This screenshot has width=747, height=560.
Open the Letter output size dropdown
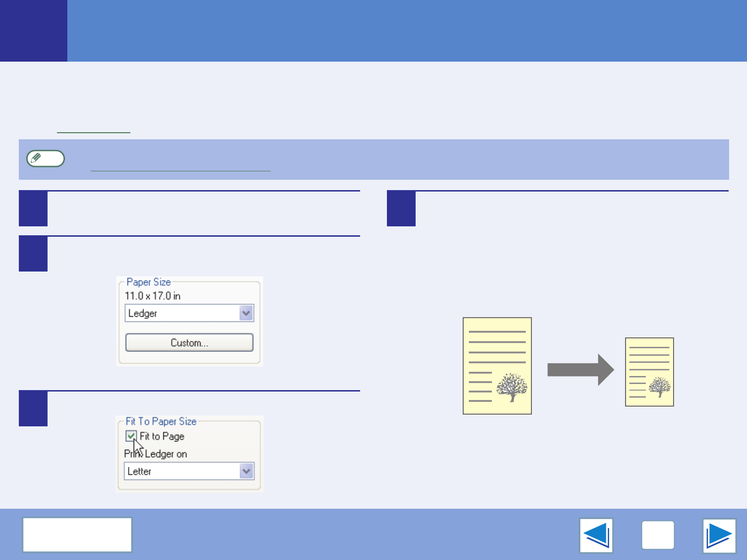[189, 471]
